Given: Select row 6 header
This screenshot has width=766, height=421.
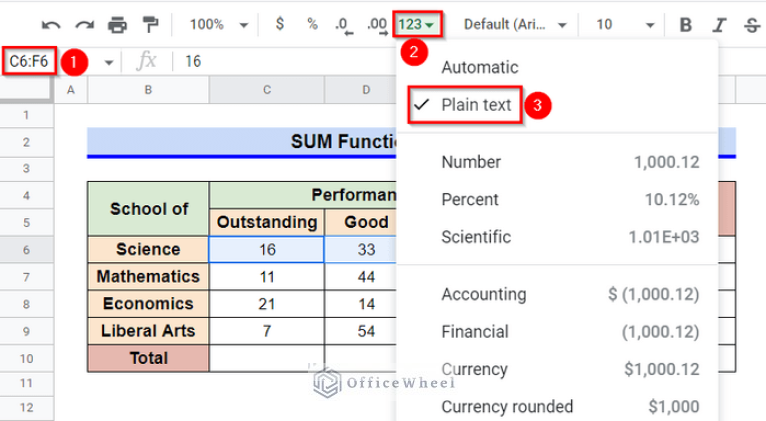Looking at the screenshot, I should [26, 250].
